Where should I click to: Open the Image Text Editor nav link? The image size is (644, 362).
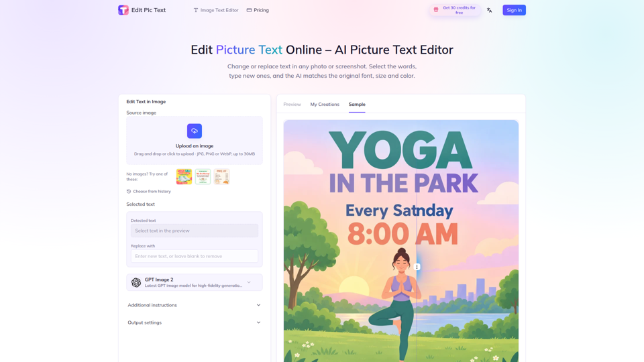(x=215, y=10)
